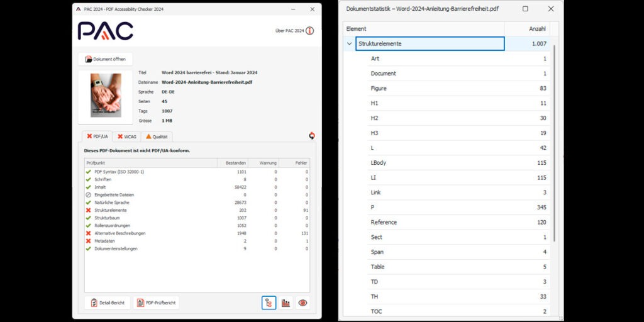Select the TOC row

pos(458,311)
